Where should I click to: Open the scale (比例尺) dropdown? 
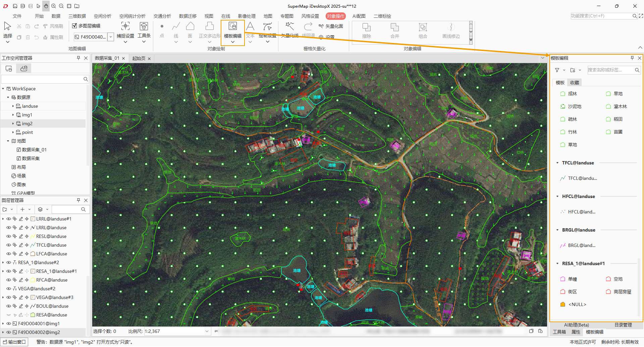point(207,331)
